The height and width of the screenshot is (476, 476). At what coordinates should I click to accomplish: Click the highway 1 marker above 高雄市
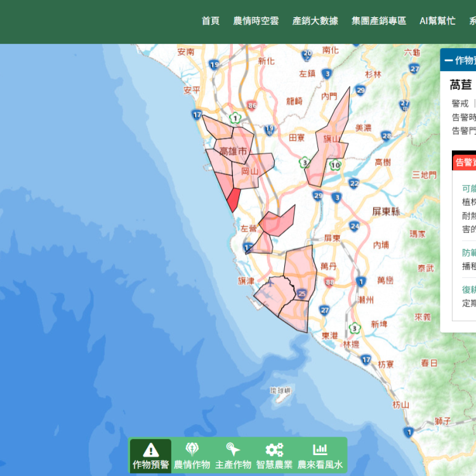click(235, 117)
